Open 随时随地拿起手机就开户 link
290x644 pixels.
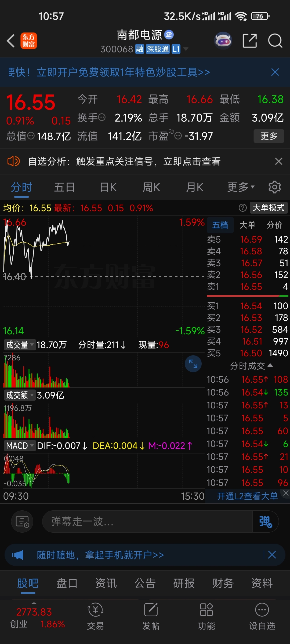100,555
